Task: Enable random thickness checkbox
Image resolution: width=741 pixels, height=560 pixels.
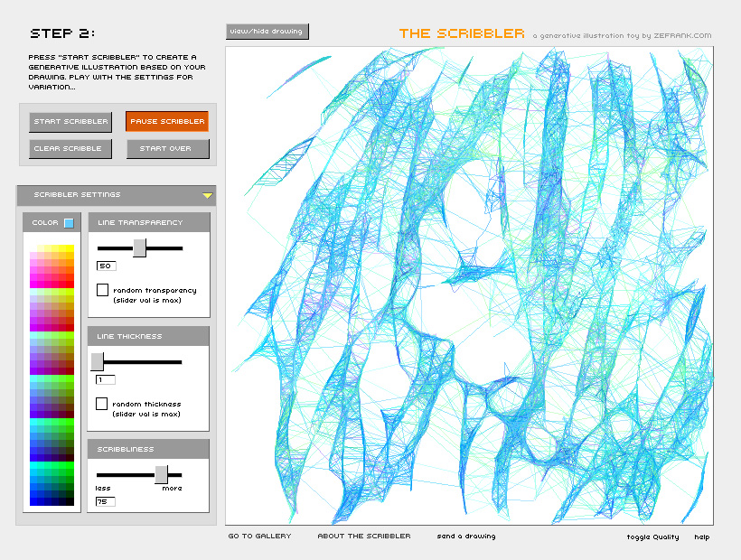Action: [x=102, y=404]
